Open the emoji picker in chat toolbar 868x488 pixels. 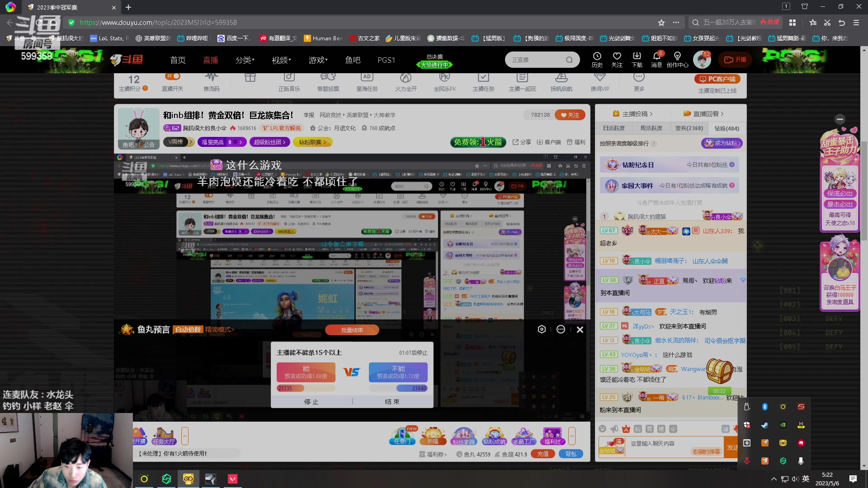(x=602, y=429)
